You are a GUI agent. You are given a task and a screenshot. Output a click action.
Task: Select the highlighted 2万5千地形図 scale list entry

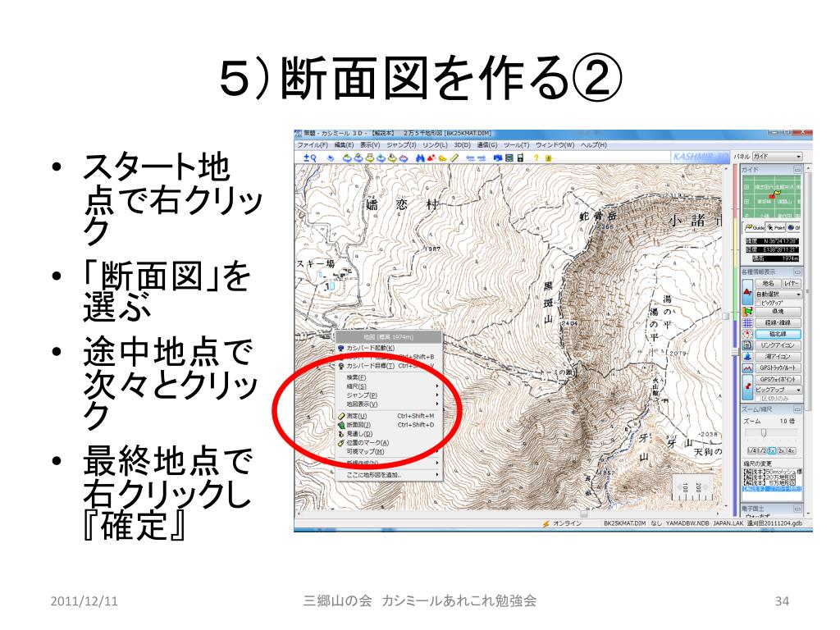click(x=771, y=489)
